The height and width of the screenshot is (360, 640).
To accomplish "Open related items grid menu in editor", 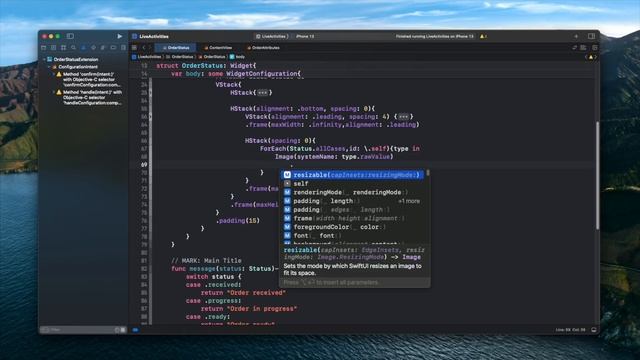I will coord(134,48).
